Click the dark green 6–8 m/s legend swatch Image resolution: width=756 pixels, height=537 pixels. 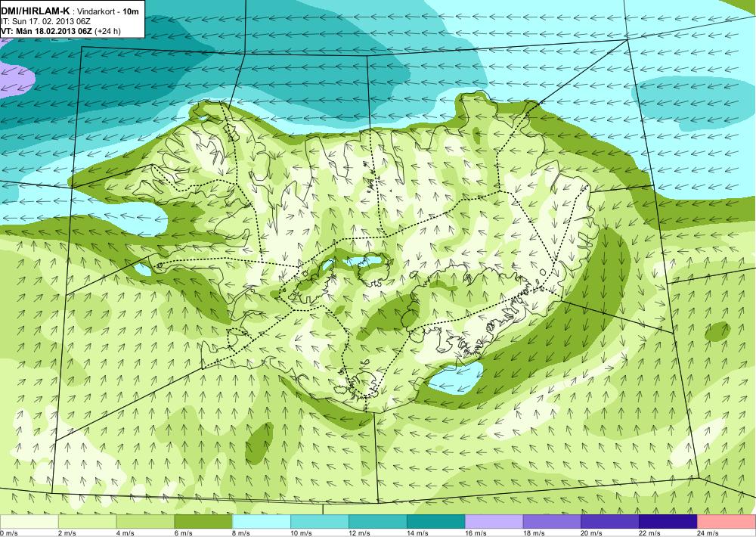[x=203, y=522]
